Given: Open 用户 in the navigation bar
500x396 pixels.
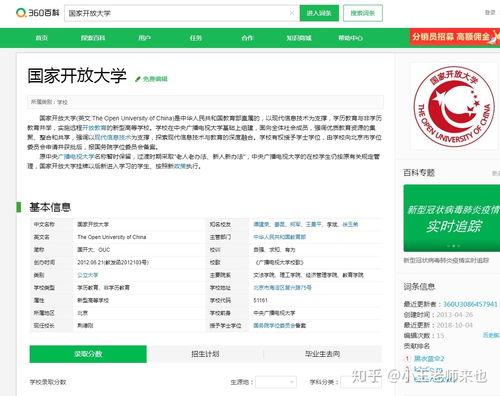Looking at the screenshot, I should [144, 38].
